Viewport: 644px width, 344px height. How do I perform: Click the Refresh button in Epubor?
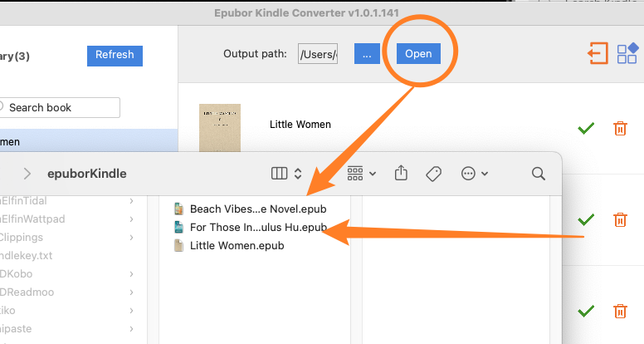pos(115,56)
